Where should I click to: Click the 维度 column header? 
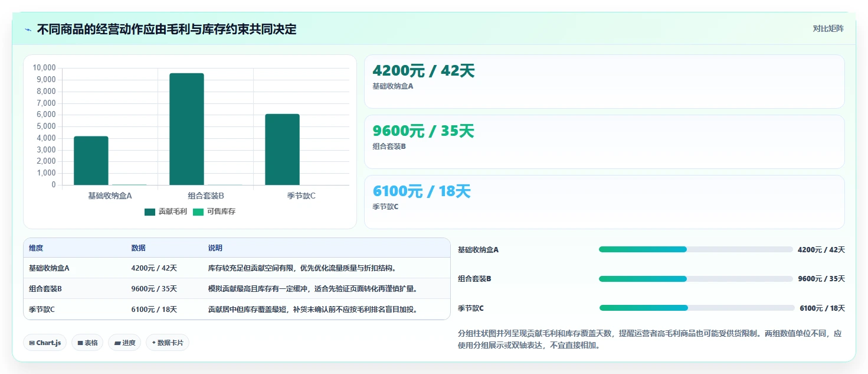[36, 248]
